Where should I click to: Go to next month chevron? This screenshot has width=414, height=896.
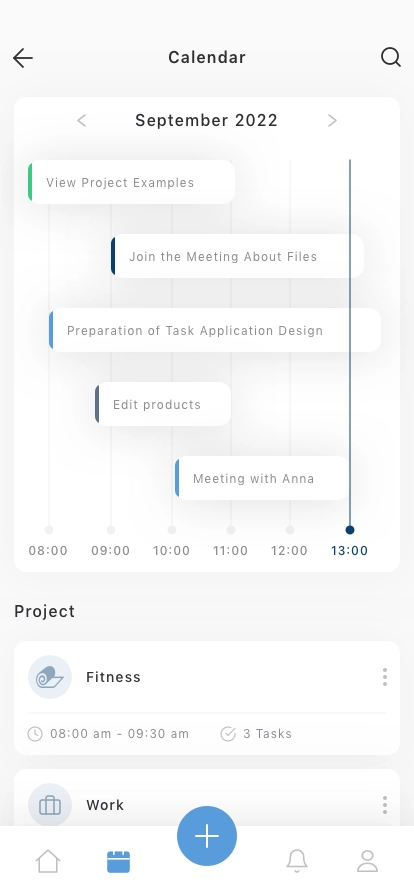(x=332, y=121)
